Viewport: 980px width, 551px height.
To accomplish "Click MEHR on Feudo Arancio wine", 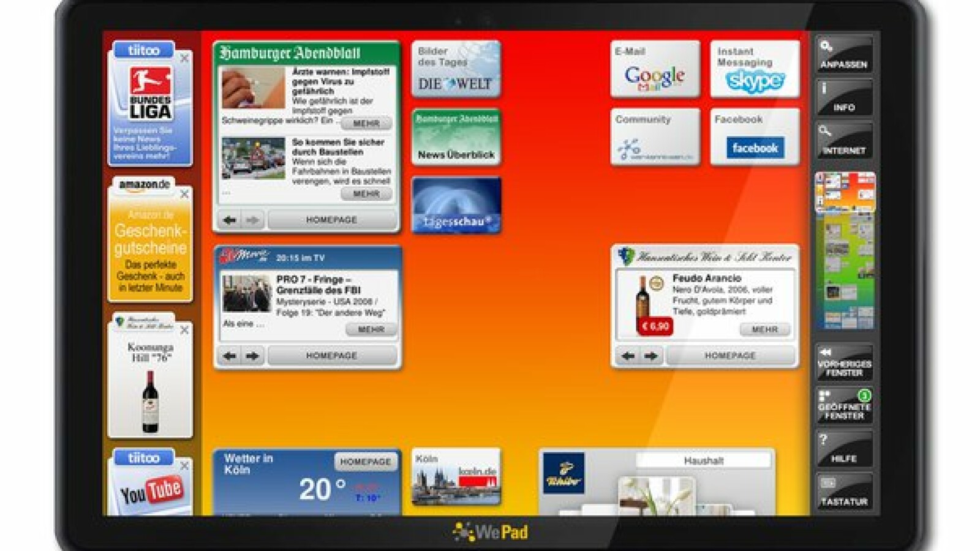I will (764, 329).
